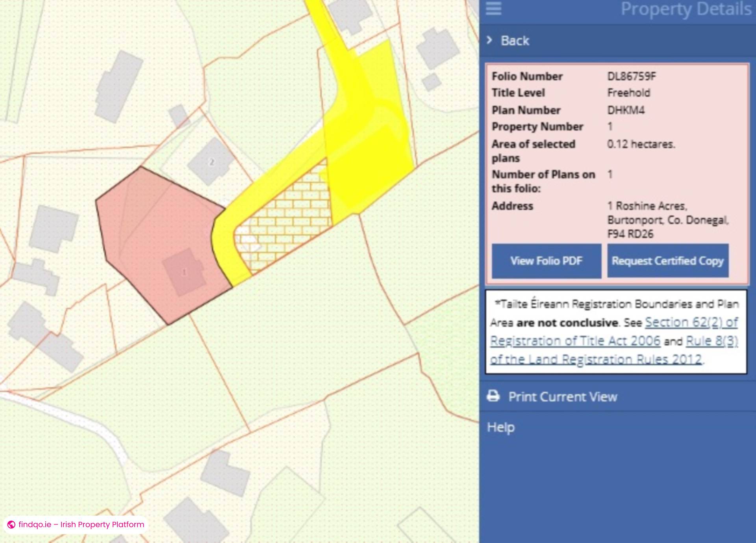756x543 pixels.
Task: Click the printer icon
Action: click(493, 396)
